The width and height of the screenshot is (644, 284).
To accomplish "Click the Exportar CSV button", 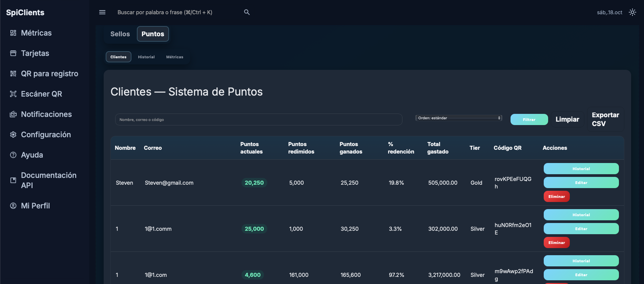I will [x=605, y=119].
